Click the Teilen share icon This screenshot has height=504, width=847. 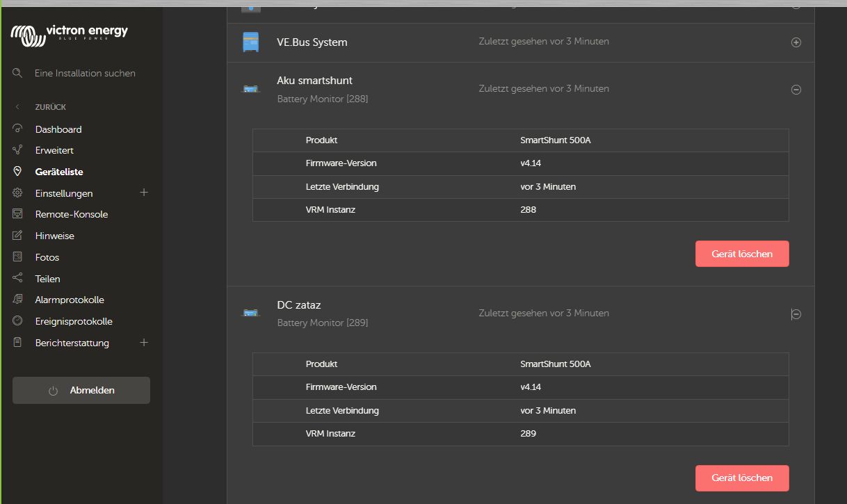(18, 278)
